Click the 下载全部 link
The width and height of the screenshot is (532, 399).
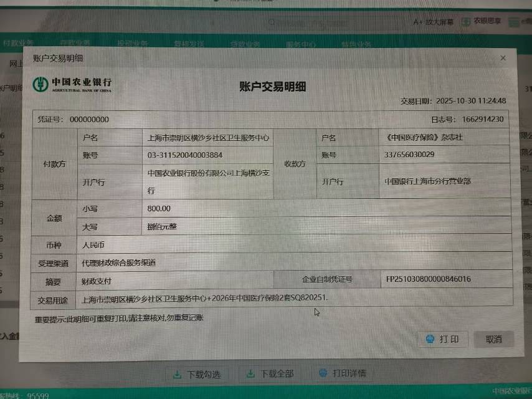tap(277, 374)
